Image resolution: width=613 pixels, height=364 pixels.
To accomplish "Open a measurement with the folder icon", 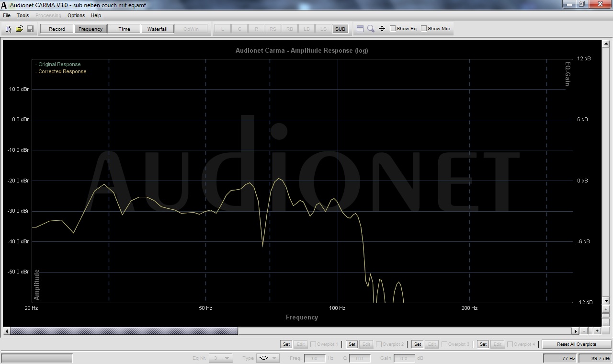I will tap(19, 29).
